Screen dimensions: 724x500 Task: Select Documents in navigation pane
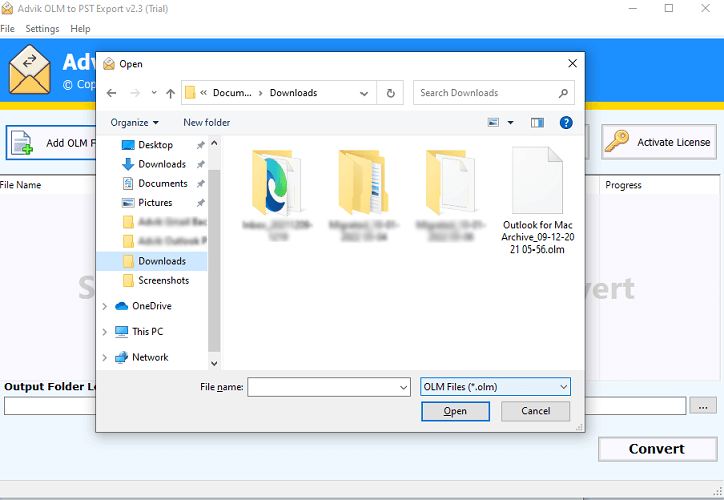(163, 184)
